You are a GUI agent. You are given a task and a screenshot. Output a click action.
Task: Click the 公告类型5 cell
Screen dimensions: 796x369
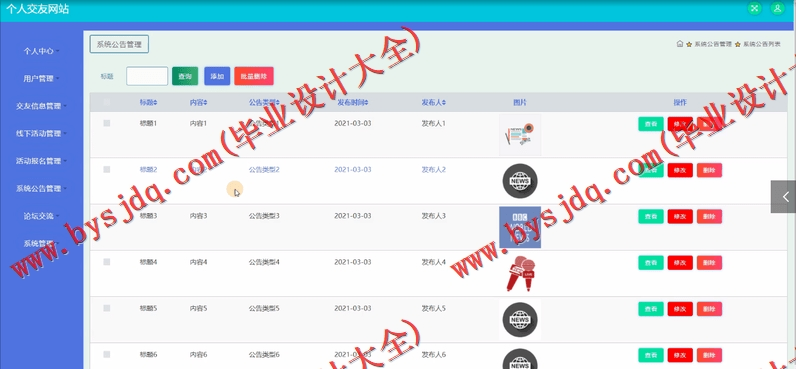[264, 308]
